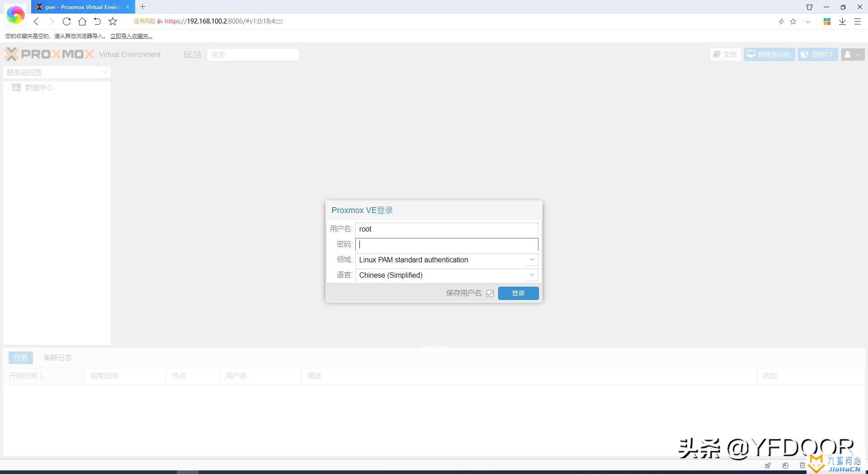
Task: Open the colorful apps grid icon
Action: pyautogui.click(x=827, y=21)
